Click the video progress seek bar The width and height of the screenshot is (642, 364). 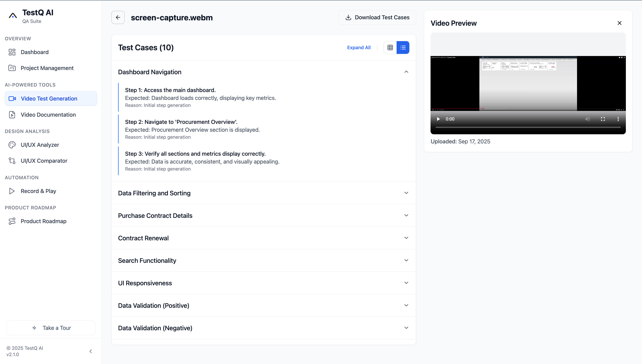[x=528, y=127]
